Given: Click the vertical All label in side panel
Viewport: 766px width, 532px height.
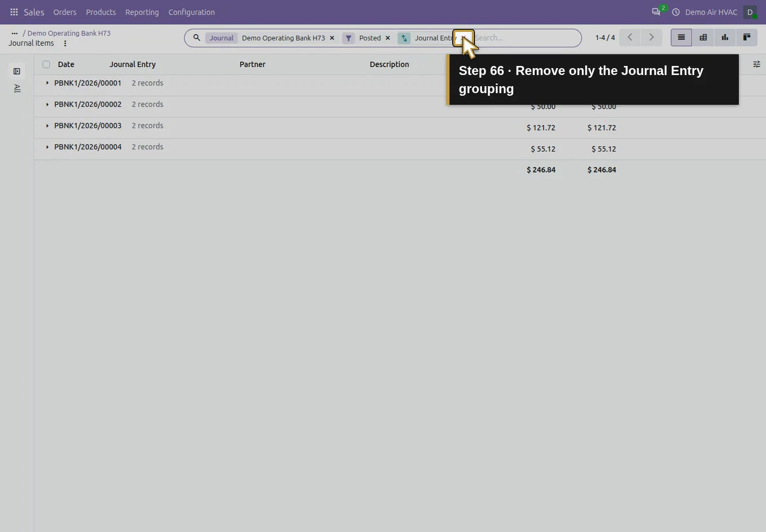Looking at the screenshot, I should (17, 88).
